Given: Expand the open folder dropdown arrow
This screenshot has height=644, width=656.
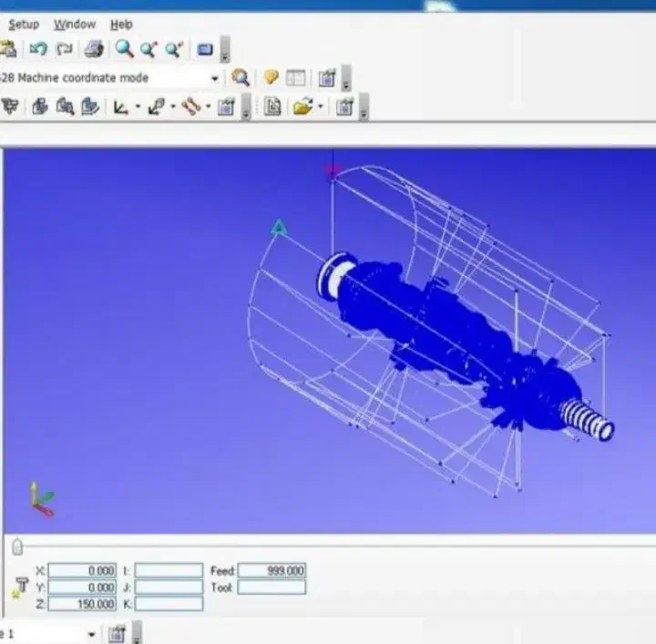Looking at the screenshot, I should click(320, 108).
